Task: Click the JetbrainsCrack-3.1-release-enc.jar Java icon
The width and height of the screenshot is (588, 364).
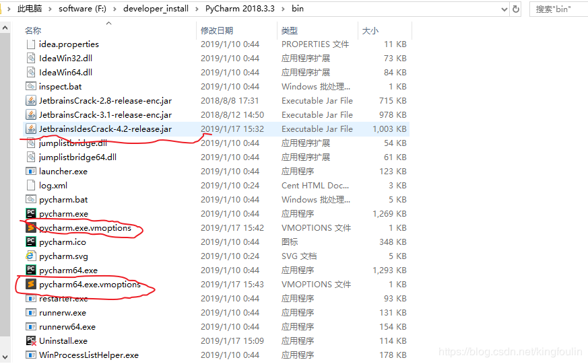Action: pos(31,115)
